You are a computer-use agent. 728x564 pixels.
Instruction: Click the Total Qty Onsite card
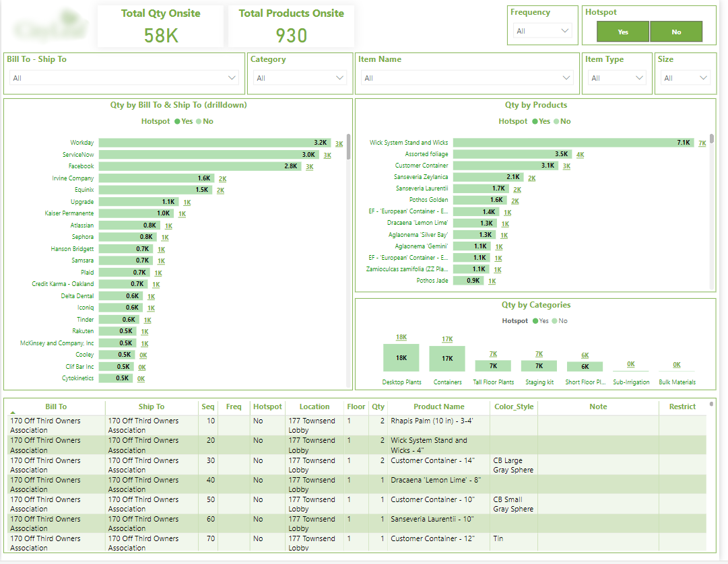click(161, 27)
